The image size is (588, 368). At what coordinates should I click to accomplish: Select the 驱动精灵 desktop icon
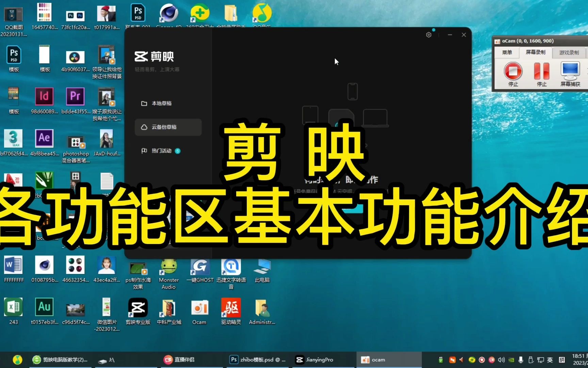(x=231, y=311)
